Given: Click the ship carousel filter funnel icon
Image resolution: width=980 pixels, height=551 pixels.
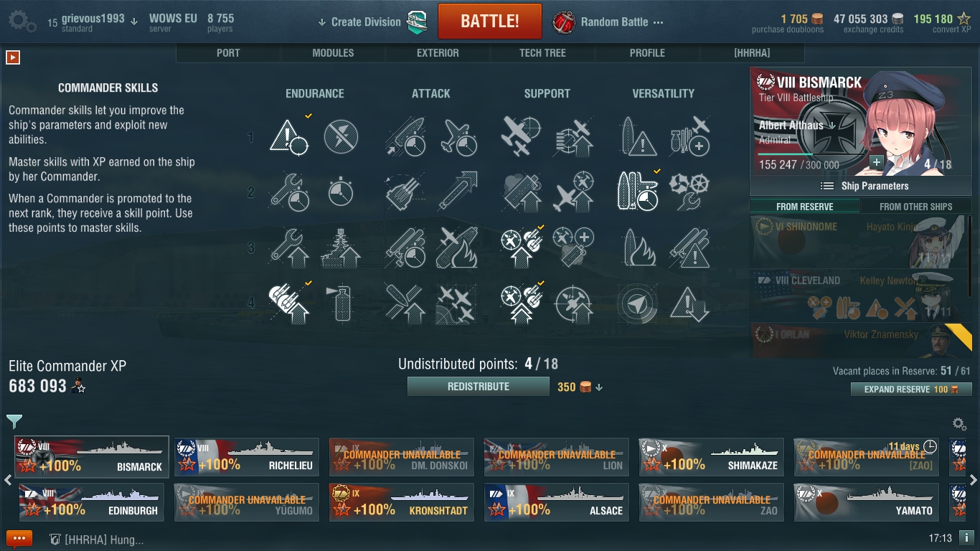Looking at the screenshot, I should (x=14, y=421).
